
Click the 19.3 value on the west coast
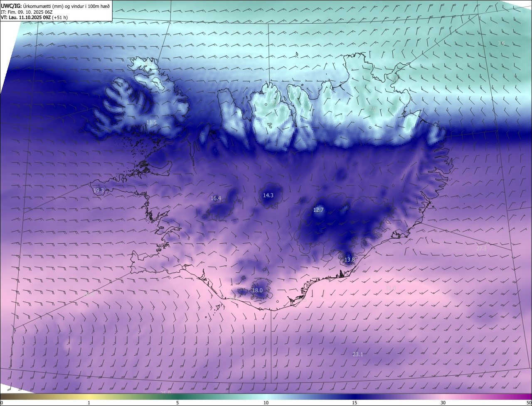coord(99,191)
